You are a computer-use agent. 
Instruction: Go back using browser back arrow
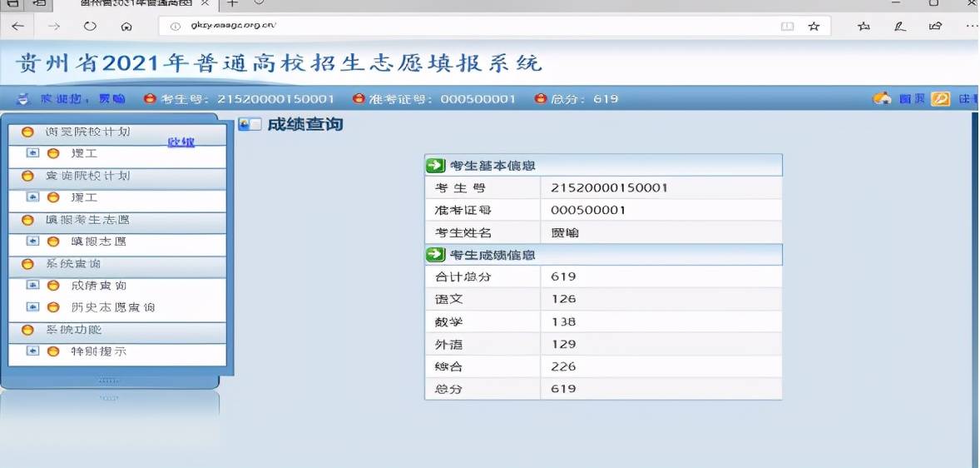[17, 27]
